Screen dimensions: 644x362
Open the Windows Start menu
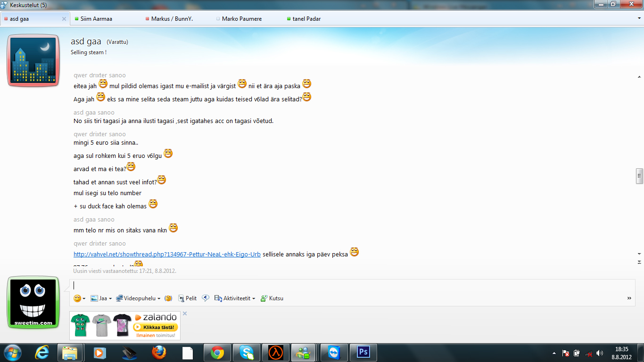[x=12, y=352]
